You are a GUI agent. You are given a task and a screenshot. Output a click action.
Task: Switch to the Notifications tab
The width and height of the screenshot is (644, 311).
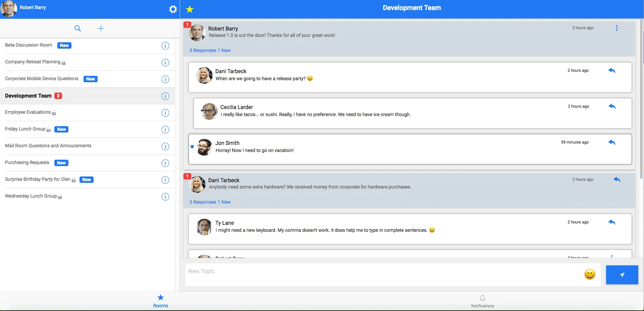482,301
